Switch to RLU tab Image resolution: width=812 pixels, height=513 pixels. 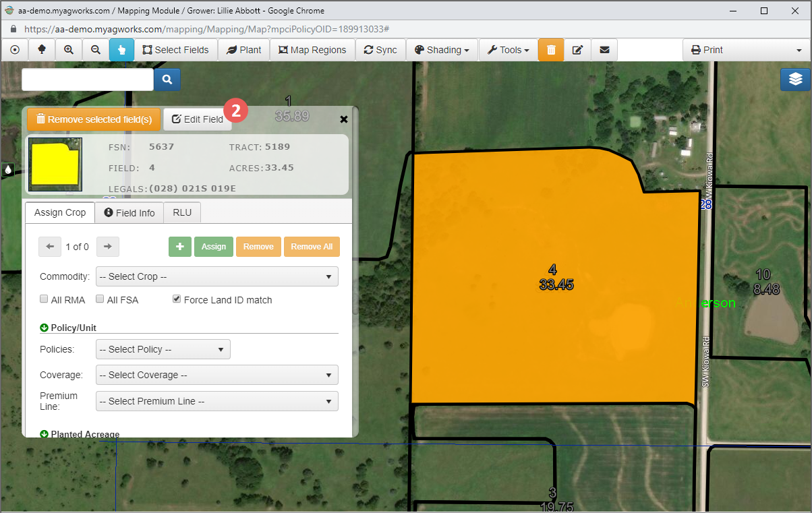coord(182,212)
